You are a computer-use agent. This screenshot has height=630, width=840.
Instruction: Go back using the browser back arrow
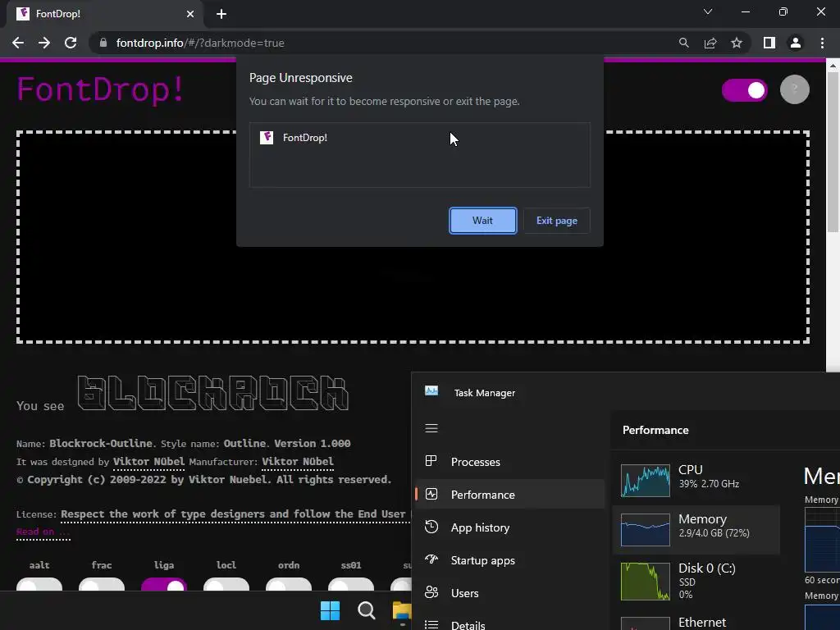click(18, 43)
